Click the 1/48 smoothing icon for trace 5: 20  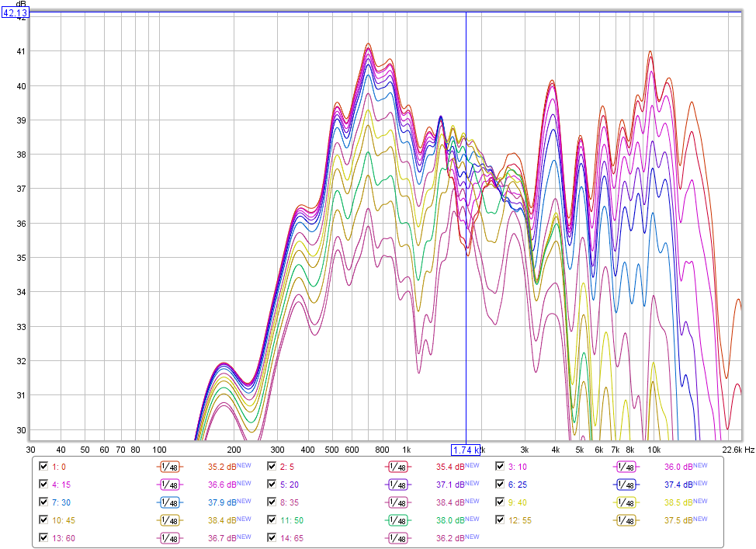point(397,485)
